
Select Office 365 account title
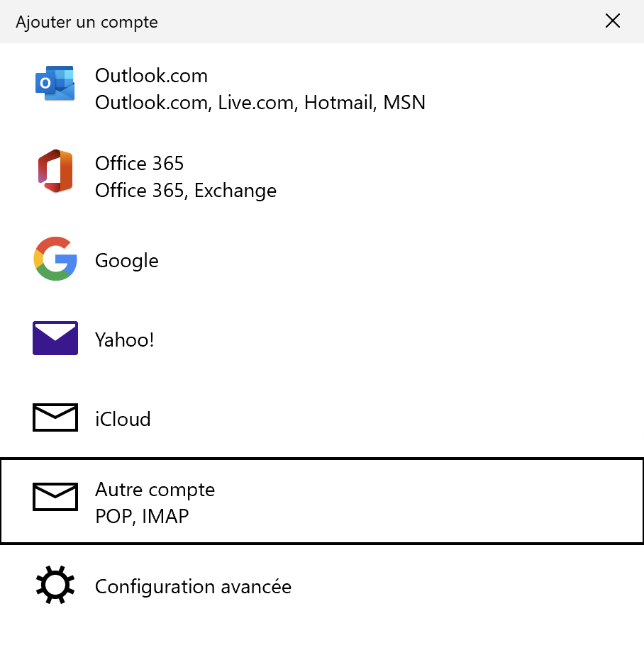click(140, 164)
